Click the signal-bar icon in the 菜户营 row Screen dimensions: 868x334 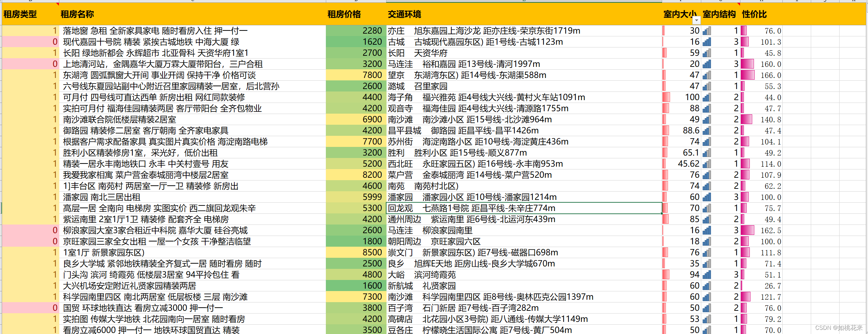[x=707, y=175]
